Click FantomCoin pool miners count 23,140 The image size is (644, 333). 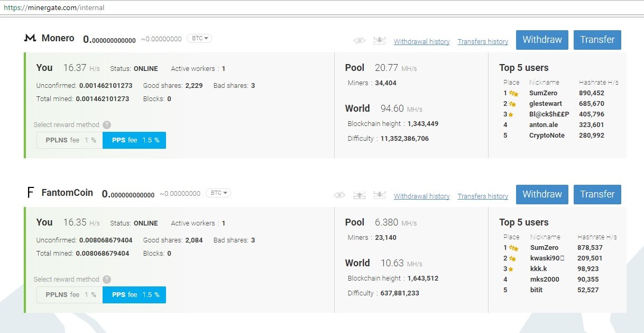click(x=385, y=238)
